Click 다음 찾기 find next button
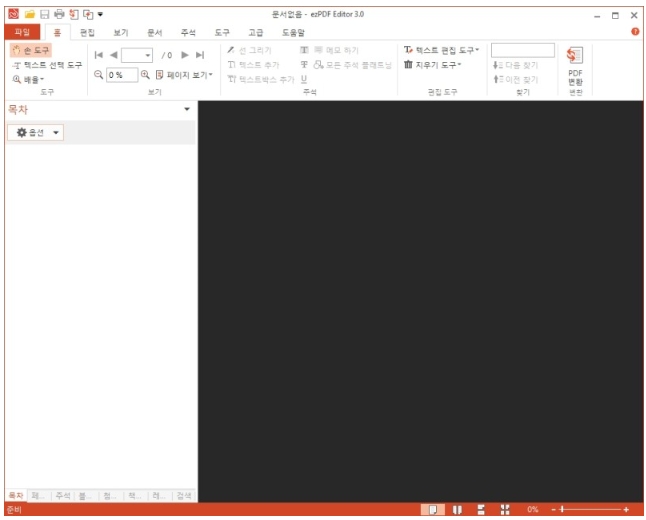 click(x=515, y=65)
